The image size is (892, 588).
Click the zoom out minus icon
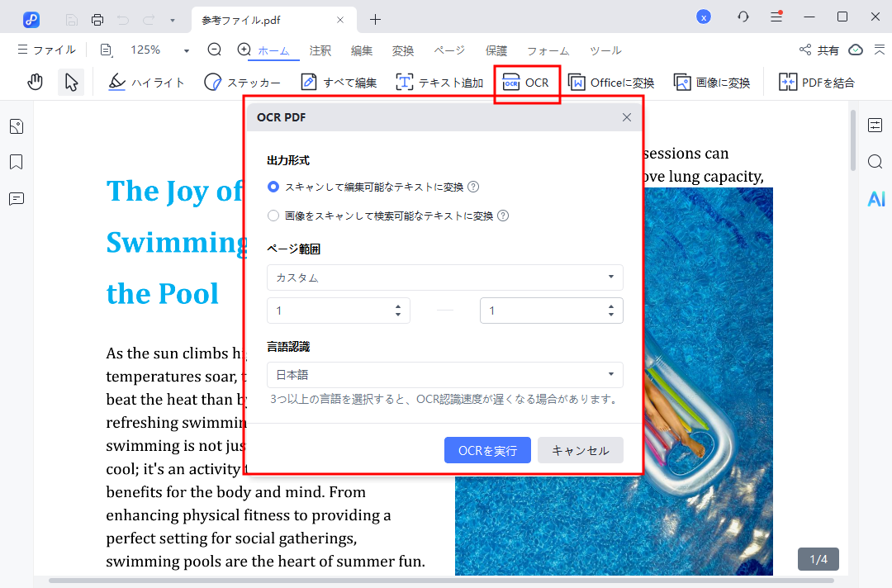click(215, 50)
